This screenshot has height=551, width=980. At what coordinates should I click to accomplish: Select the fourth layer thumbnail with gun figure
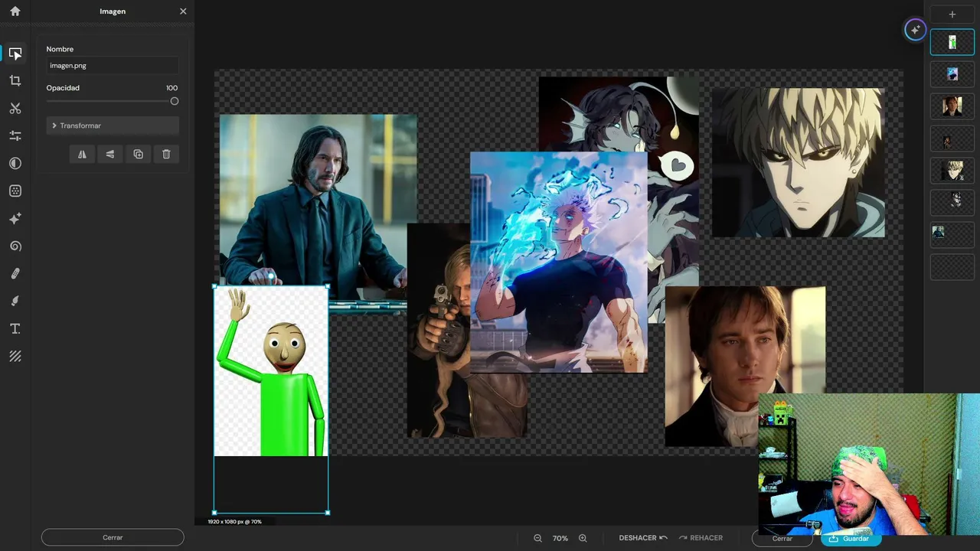952,139
